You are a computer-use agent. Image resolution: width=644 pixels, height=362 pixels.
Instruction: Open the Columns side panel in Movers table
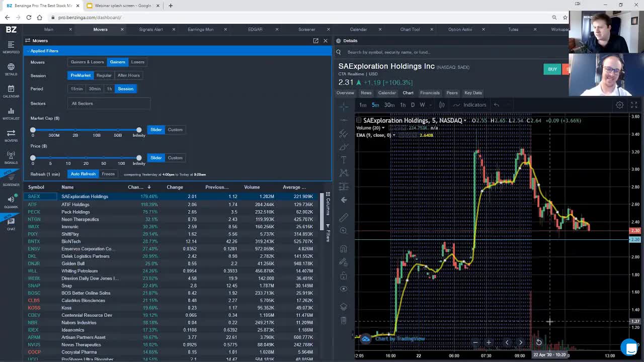click(328, 204)
